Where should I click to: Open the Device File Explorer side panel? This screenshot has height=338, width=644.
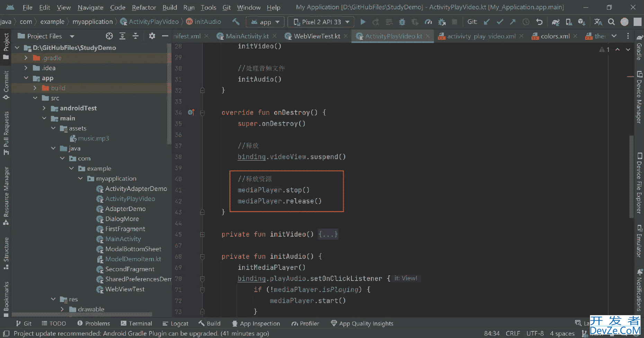pyautogui.click(x=639, y=183)
